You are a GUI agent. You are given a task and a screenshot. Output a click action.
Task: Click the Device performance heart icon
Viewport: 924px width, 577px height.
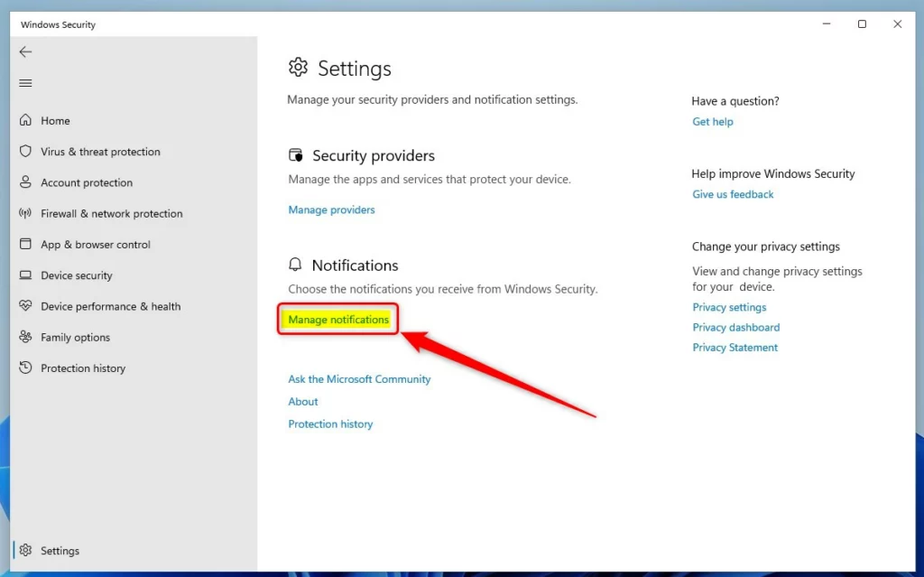pos(25,305)
